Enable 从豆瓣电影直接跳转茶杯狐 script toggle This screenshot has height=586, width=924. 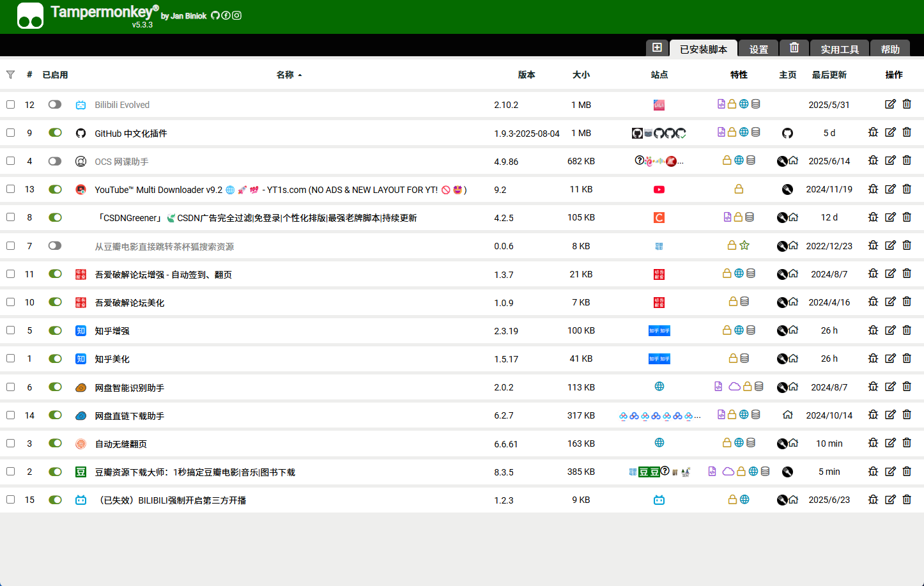tap(55, 245)
